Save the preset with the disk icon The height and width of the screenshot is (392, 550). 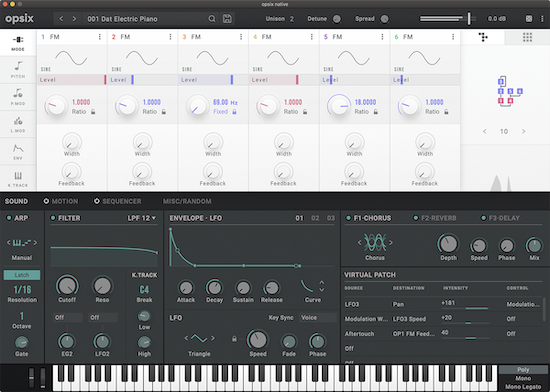coord(227,19)
